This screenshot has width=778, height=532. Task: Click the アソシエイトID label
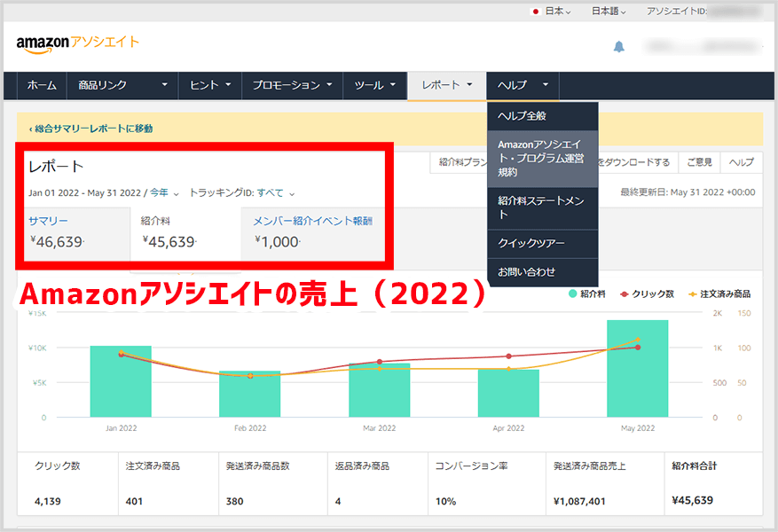pyautogui.click(x=677, y=12)
